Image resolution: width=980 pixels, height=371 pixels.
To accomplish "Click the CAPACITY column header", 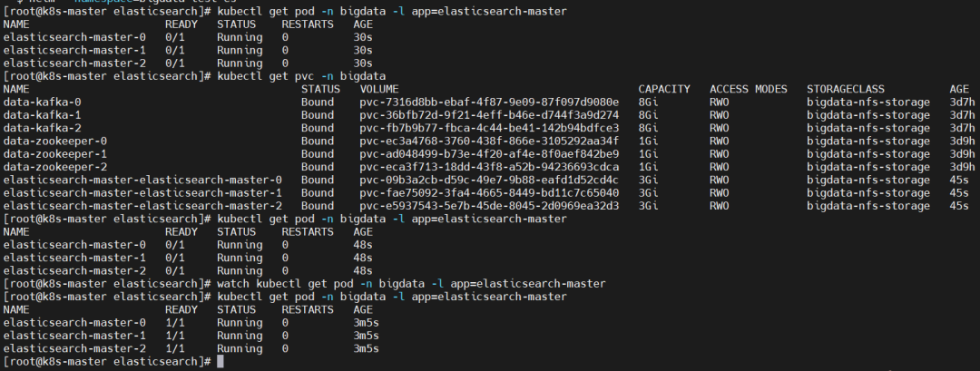I will click(664, 89).
